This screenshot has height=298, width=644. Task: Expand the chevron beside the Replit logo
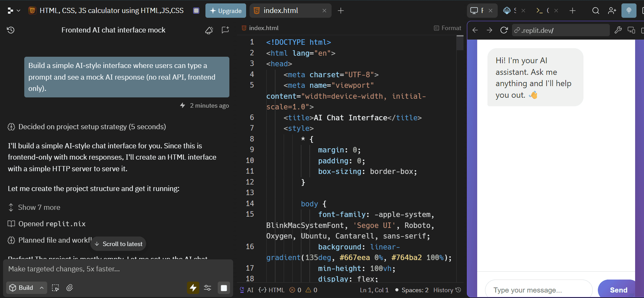coord(18,11)
